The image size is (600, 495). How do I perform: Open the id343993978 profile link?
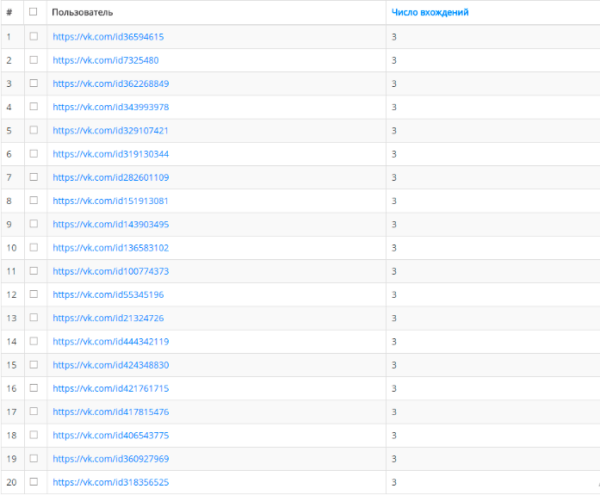(x=111, y=107)
